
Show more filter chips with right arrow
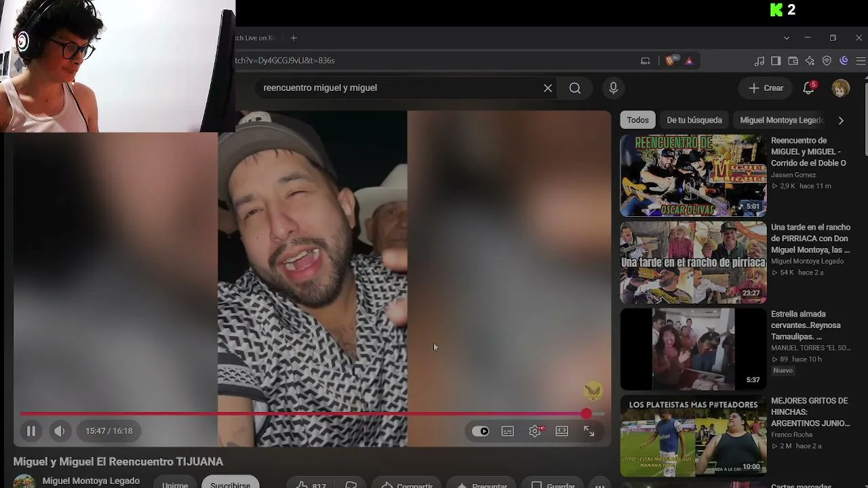click(x=841, y=120)
